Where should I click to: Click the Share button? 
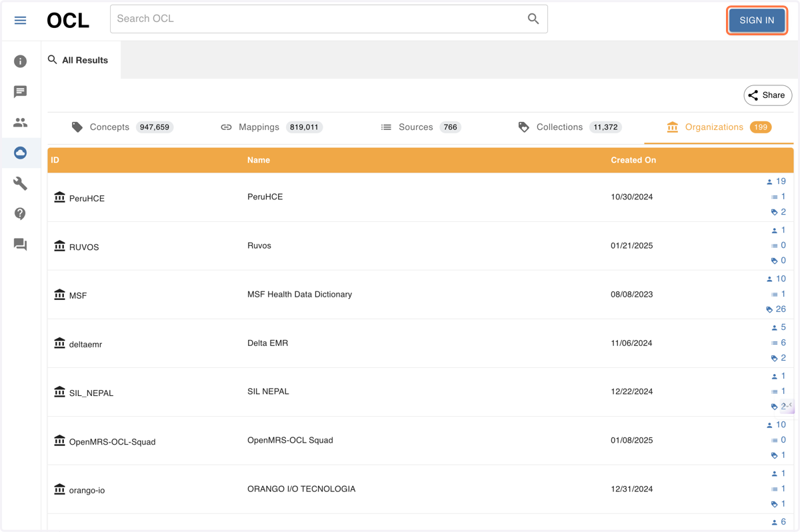click(x=768, y=95)
